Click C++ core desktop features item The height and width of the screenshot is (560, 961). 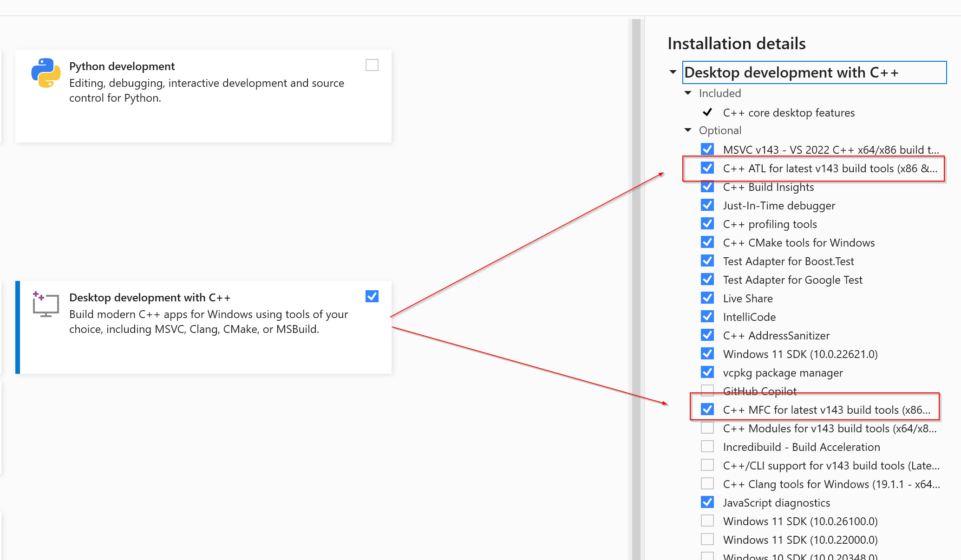tap(789, 113)
